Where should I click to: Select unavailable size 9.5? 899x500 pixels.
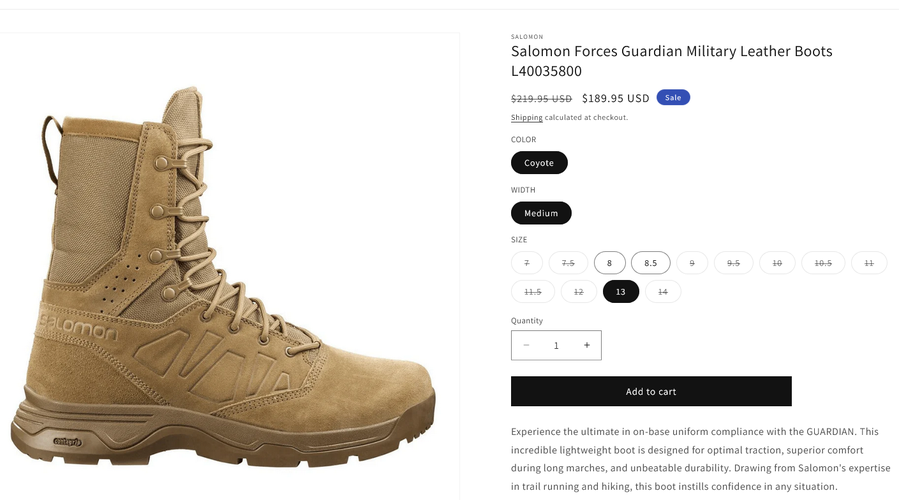pos(733,263)
